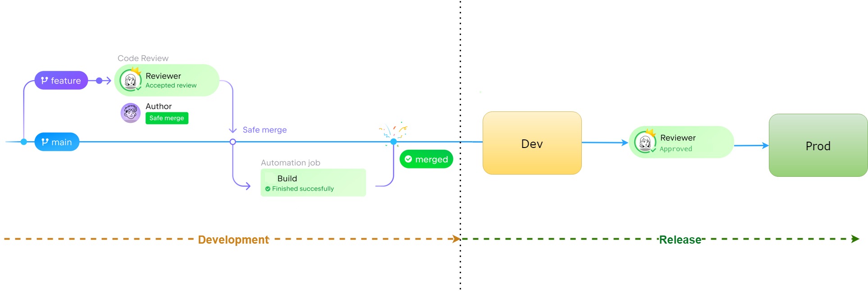The image size is (868, 291).
Task: Select the Build automation job card
Action: pos(313,183)
